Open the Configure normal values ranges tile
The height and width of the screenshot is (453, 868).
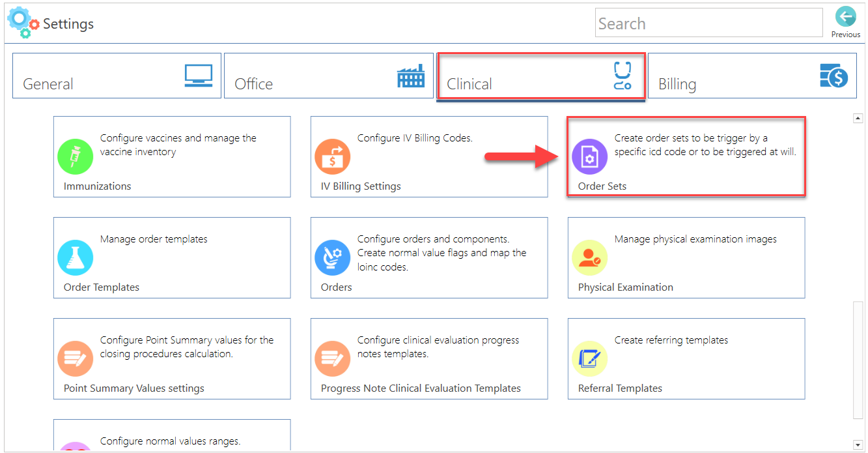(172, 435)
